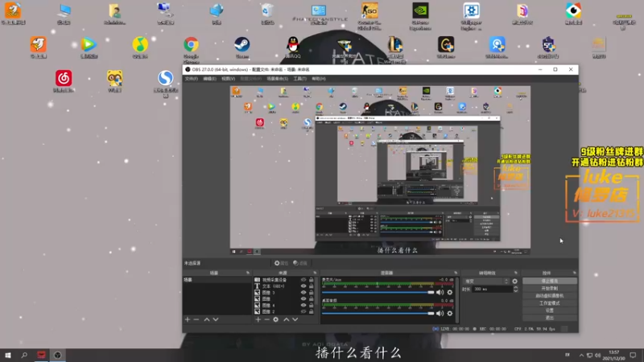Open the 编辑(E) menu
Screen dimensions: 644x362
(x=209, y=79)
